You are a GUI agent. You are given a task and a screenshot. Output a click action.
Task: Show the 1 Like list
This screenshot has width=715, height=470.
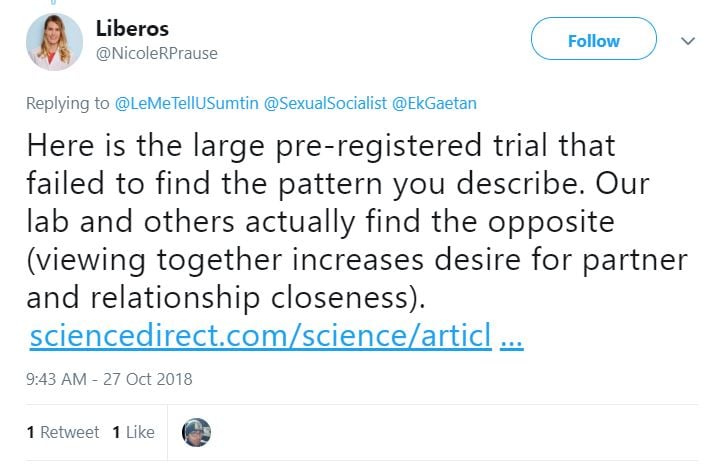pos(133,432)
